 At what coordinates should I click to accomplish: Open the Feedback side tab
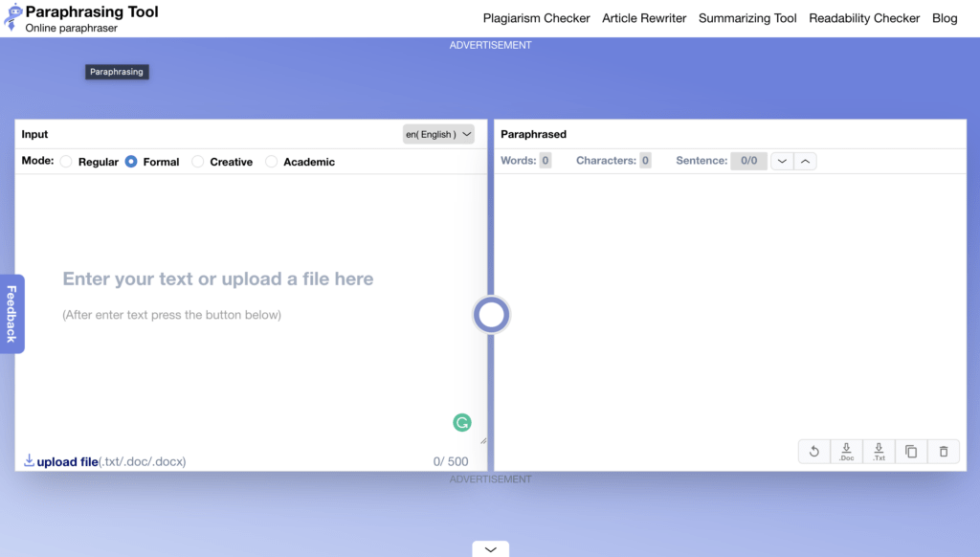tap(11, 314)
